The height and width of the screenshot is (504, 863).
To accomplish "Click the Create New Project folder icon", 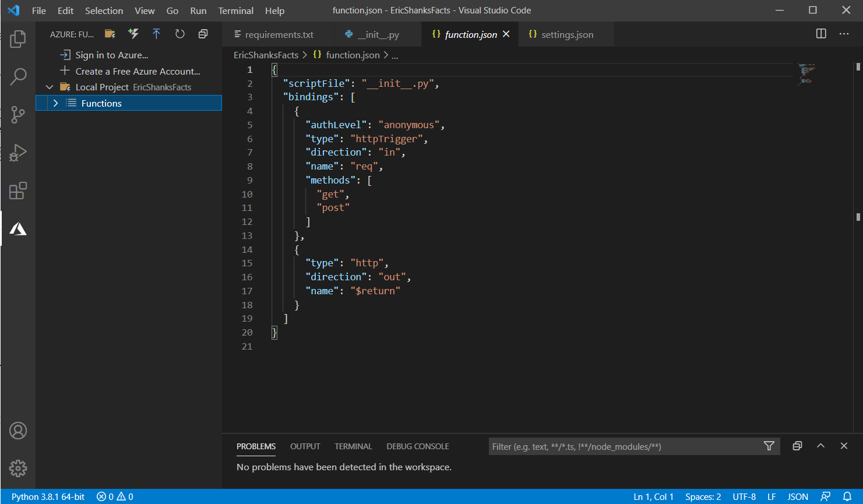I will (x=110, y=34).
